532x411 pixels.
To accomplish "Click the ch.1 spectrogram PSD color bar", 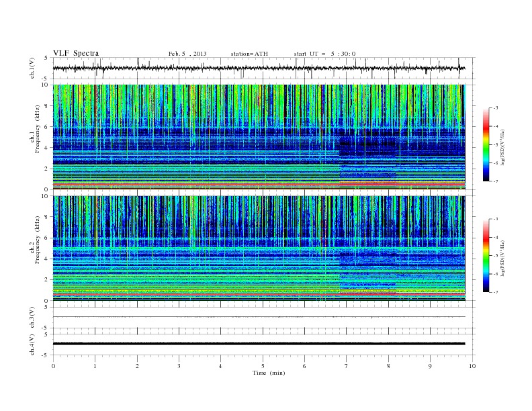I will click(x=486, y=144).
